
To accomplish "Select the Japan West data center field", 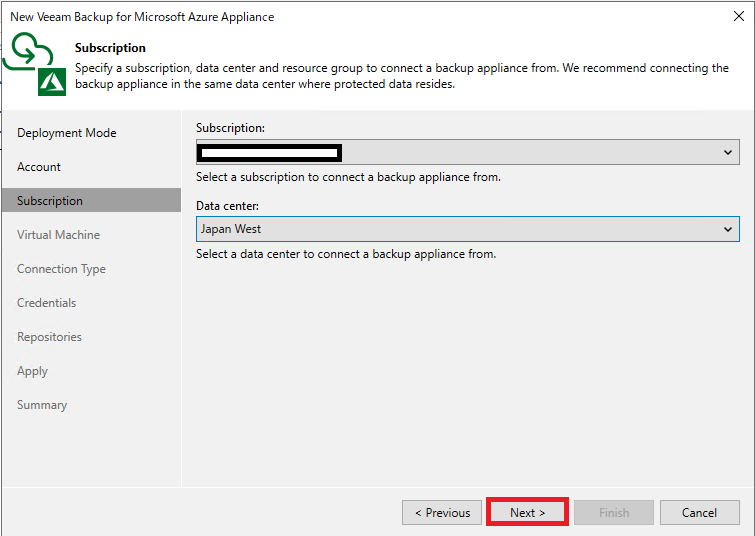I will point(468,229).
